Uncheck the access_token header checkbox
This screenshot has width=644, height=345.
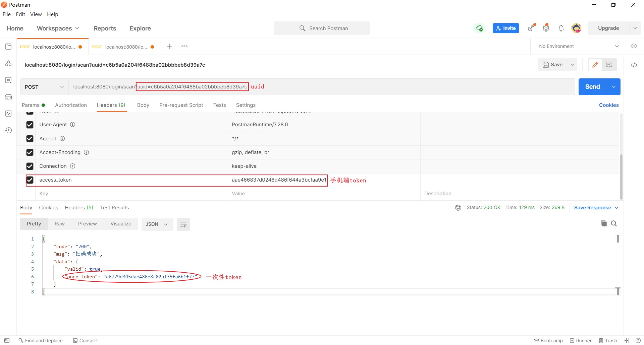(30, 180)
